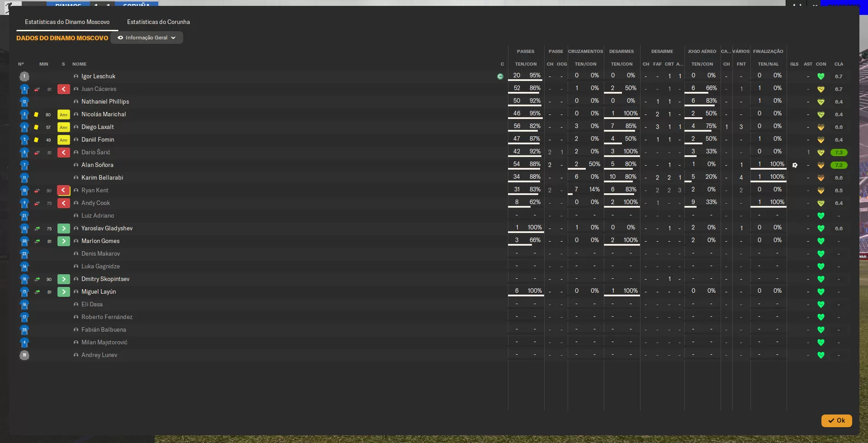The width and height of the screenshot is (868, 443).
Task: Click Andy Cook substituted-off red arrow icon
Action: pos(64,203)
